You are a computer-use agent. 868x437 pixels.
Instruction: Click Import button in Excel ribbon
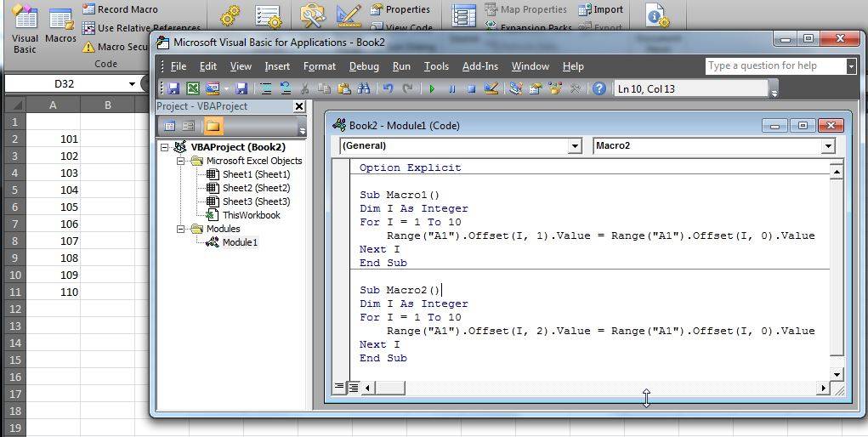coord(600,9)
